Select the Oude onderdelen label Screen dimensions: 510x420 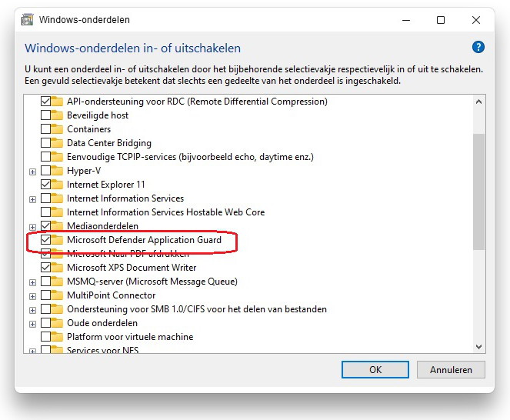(x=102, y=323)
